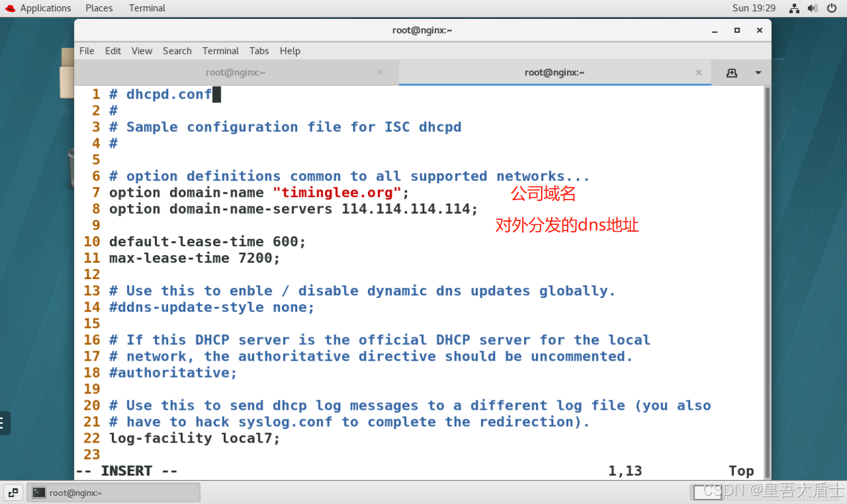Click the new tab icon button
847x504 pixels.
pos(732,73)
